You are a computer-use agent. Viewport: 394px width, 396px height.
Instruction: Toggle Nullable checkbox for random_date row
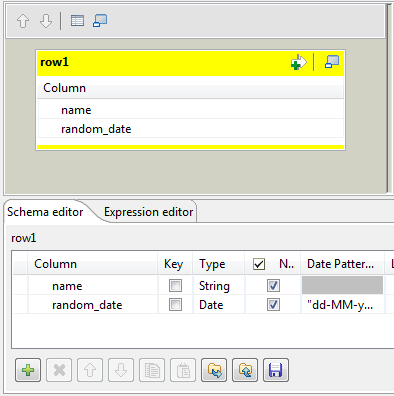pyautogui.click(x=273, y=305)
